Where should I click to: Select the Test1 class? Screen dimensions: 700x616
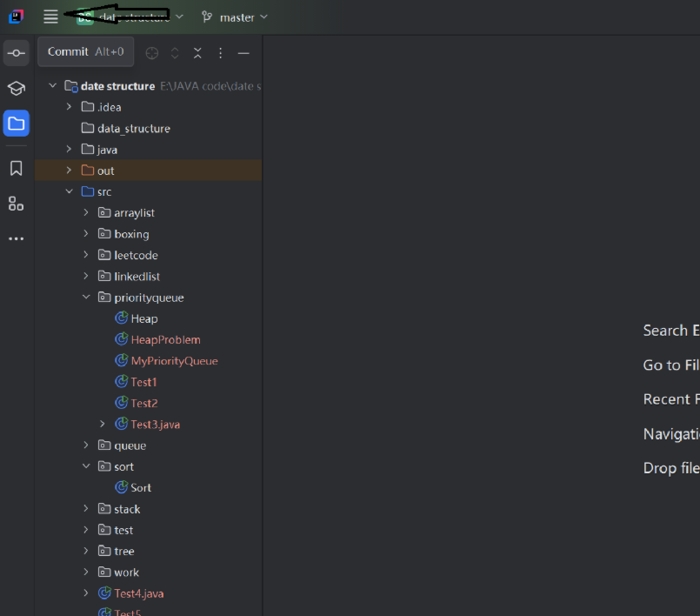pyautogui.click(x=148, y=382)
